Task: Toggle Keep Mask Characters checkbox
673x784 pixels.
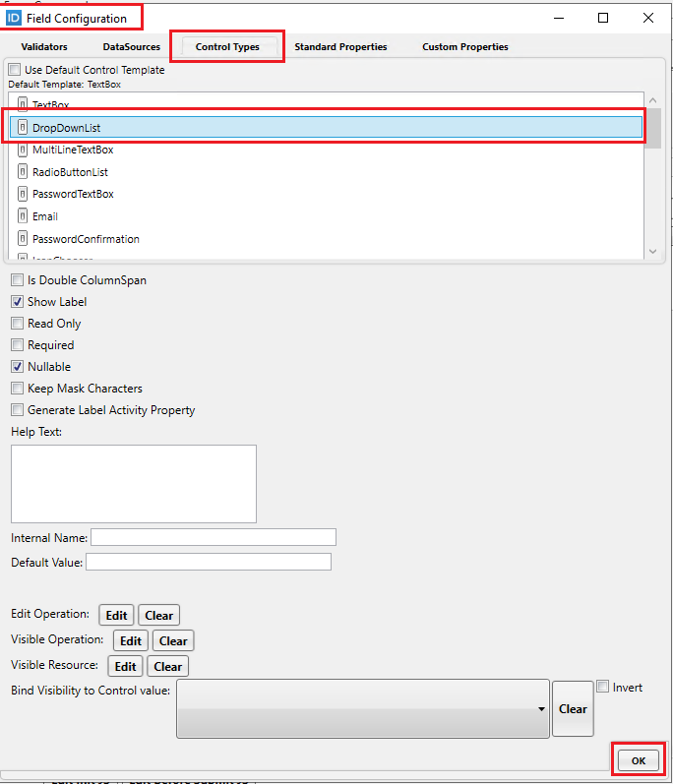Action: click(17, 388)
